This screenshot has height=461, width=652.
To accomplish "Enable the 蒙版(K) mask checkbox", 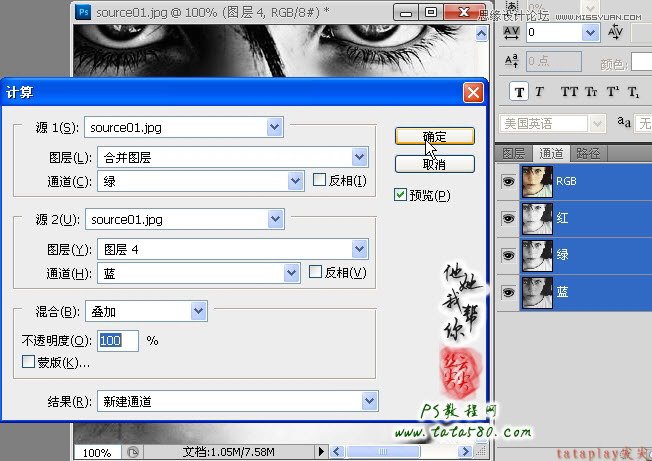I will coord(28,361).
